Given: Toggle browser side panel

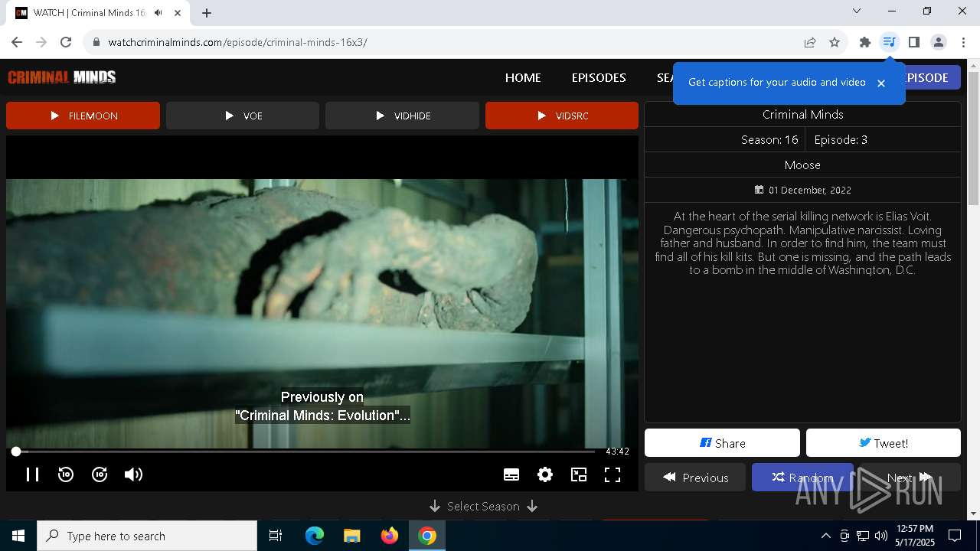Looking at the screenshot, I should (913, 42).
